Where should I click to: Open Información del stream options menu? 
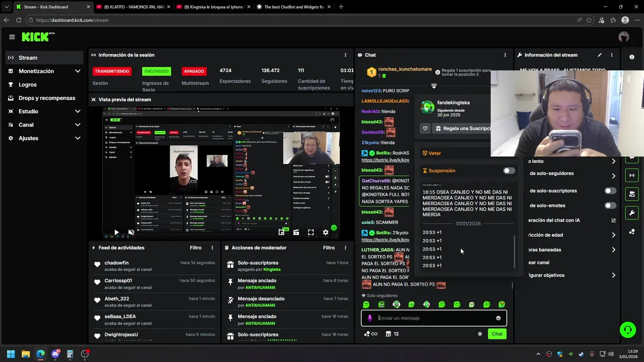(612, 55)
